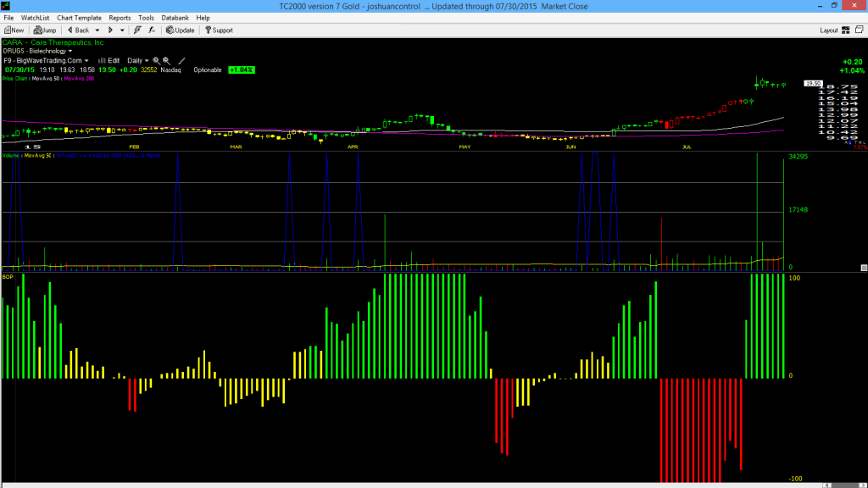
Task: Go Back to previous chart
Action: coord(78,30)
